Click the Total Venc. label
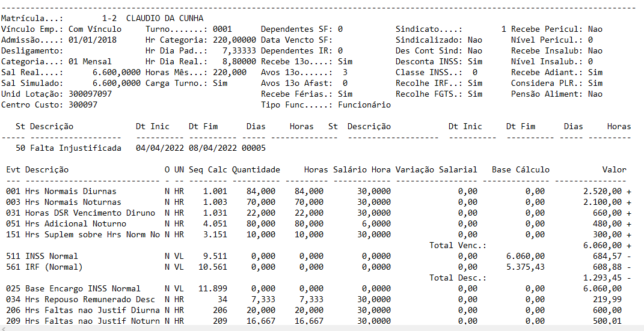This screenshot has width=644, height=331. tap(458, 245)
